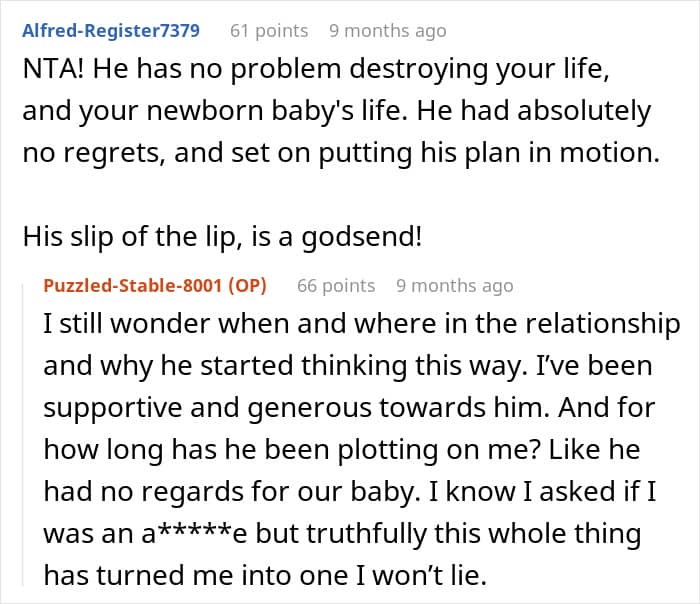Open Puzzled-Stable-8001's user profile
Screen dimensions: 700x604
[133, 285]
